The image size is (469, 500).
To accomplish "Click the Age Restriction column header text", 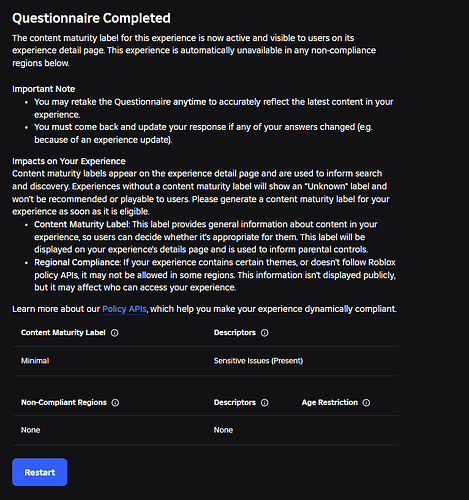I will [x=330, y=402].
